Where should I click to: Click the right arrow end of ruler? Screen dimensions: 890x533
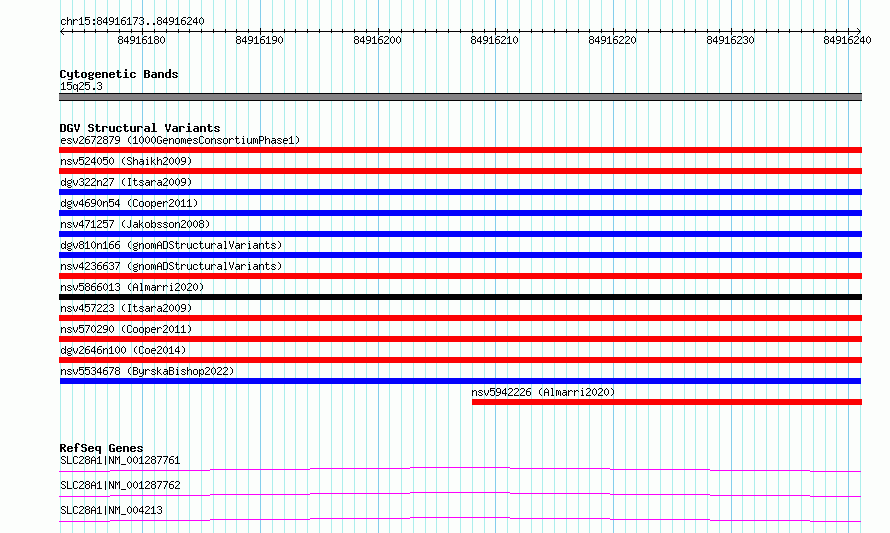[858, 31]
